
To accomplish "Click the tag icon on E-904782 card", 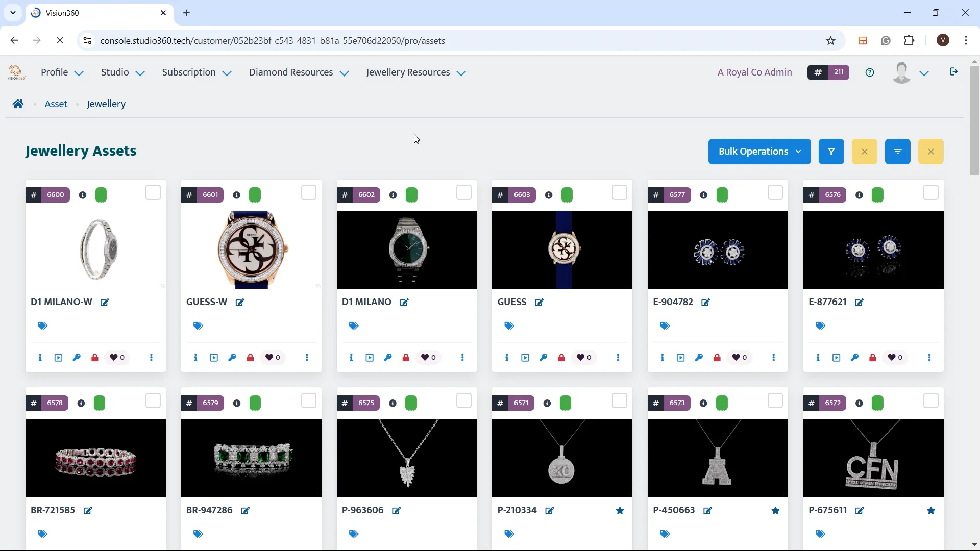I will (665, 326).
